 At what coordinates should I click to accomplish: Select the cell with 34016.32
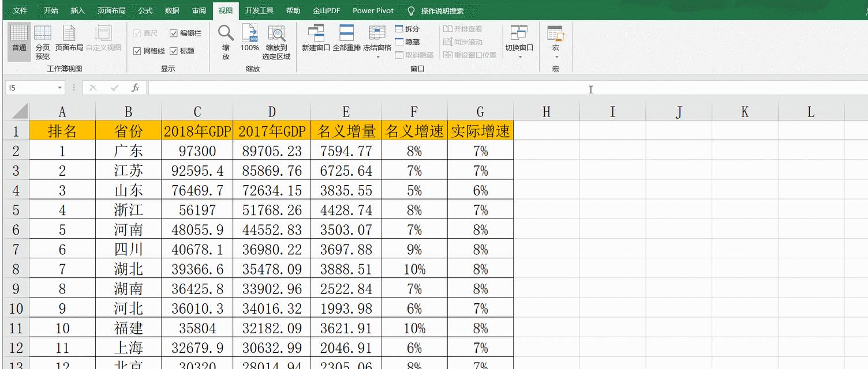[272, 308]
